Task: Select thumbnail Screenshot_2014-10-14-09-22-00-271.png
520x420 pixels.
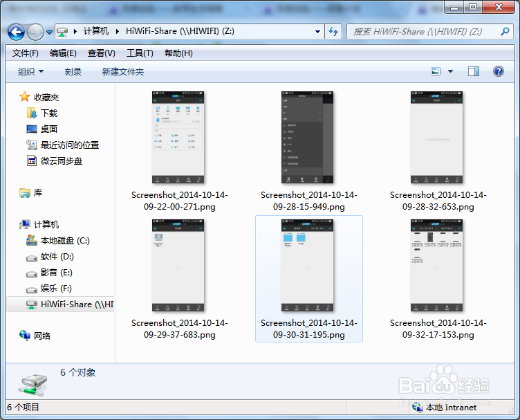Action: [178, 137]
